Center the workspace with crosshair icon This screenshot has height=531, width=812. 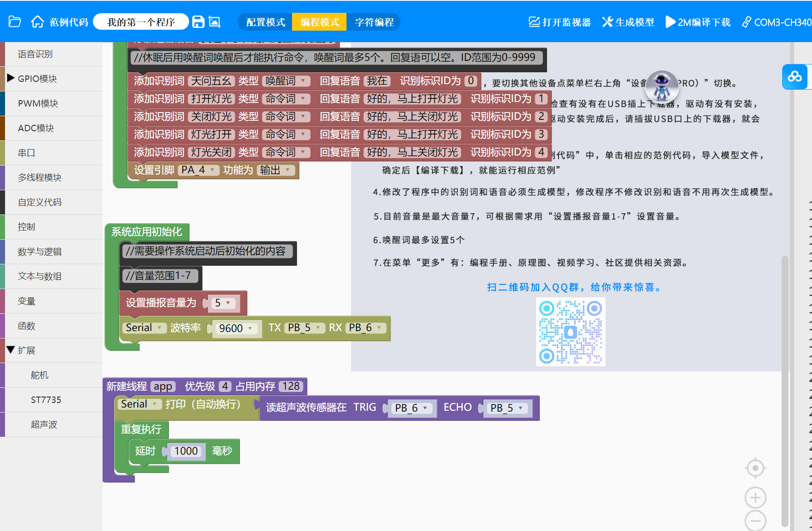click(x=755, y=468)
